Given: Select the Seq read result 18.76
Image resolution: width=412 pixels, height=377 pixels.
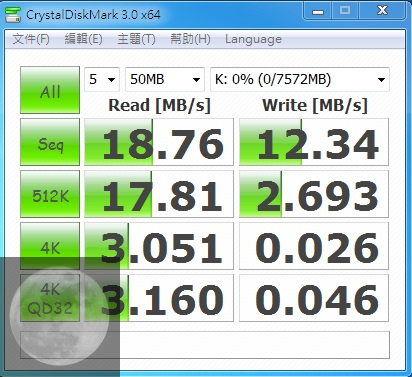Looking at the screenshot, I should (x=159, y=142).
